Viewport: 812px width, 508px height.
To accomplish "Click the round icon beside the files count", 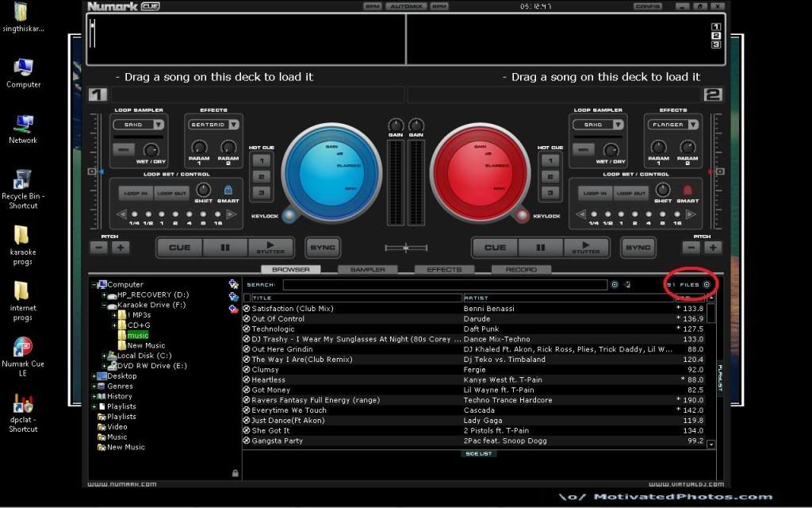I will pos(707,285).
